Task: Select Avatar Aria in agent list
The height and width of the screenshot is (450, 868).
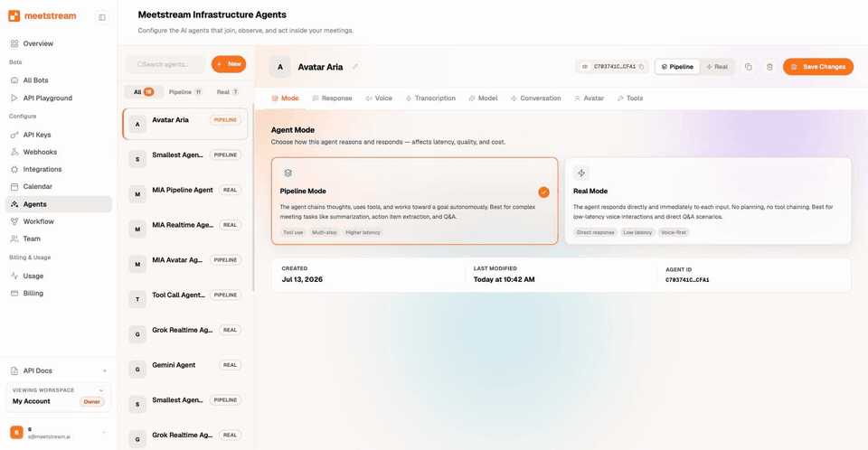Action: click(x=184, y=124)
